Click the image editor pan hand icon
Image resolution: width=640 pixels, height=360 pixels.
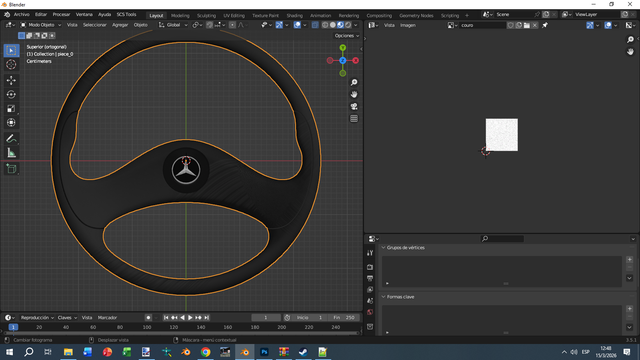(x=630, y=51)
